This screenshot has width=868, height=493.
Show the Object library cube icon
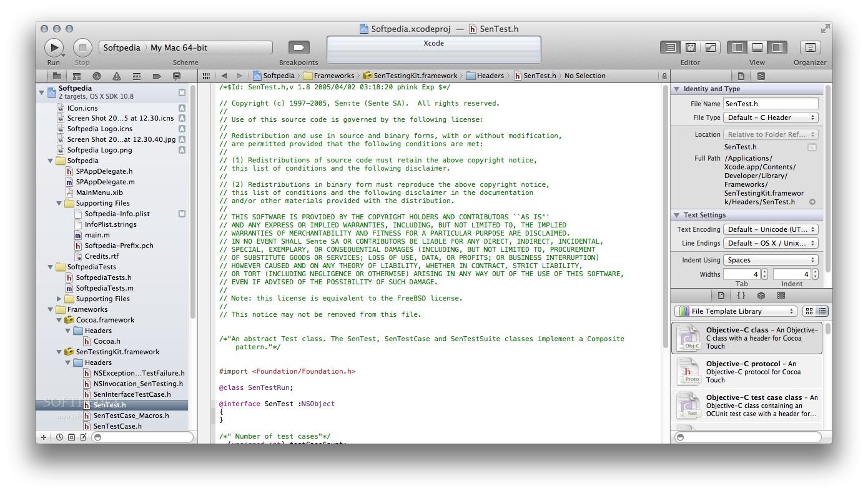[761, 296]
